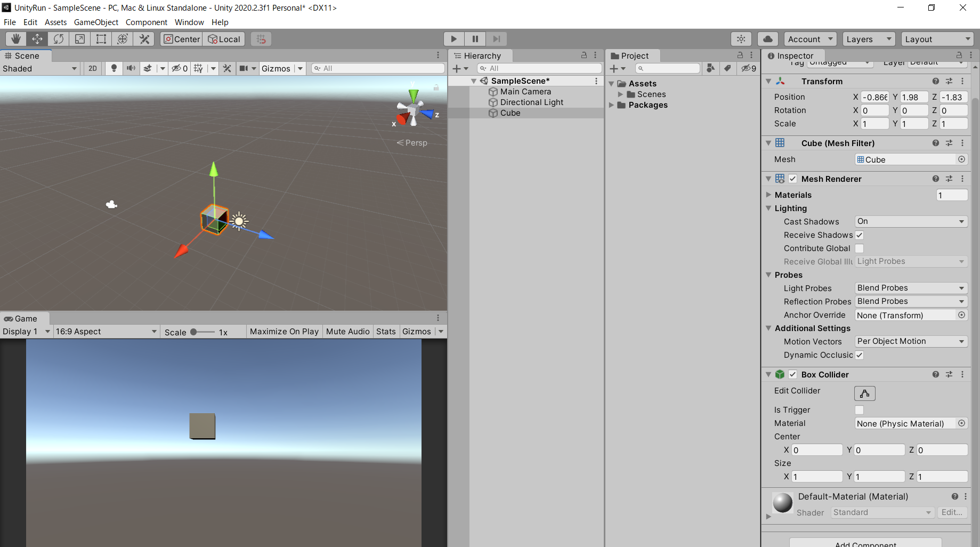Open the Transform help icon

pos(936,81)
